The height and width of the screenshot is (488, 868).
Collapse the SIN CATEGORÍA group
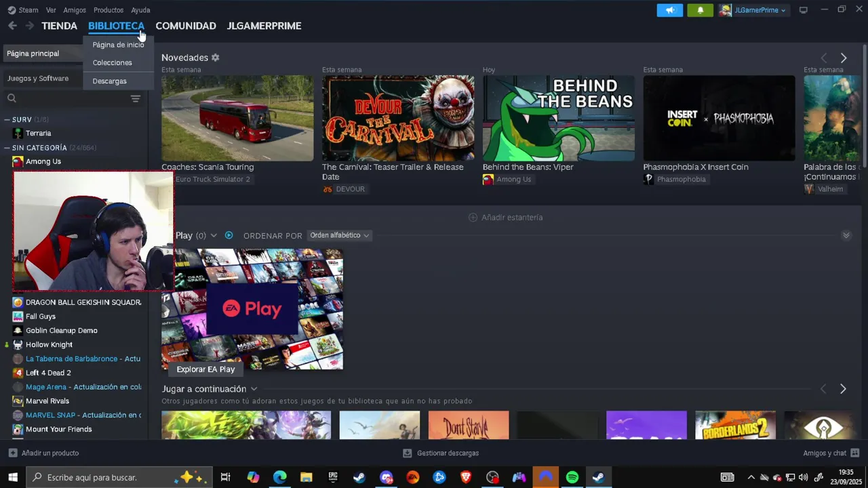pos(7,148)
